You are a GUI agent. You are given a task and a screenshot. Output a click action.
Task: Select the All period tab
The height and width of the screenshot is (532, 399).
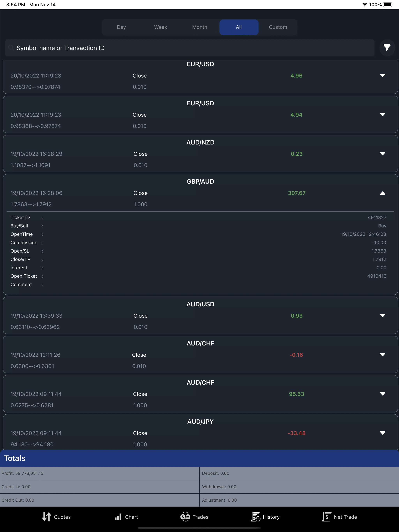click(x=239, y=27)
